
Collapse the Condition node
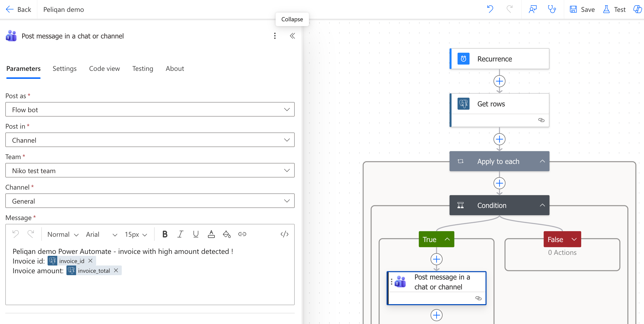click(542, 205)
